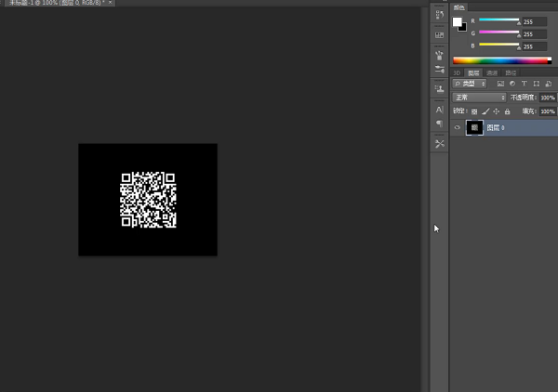
Task: Open the layer filter type dropdown
Action: [x=470, y=84]
